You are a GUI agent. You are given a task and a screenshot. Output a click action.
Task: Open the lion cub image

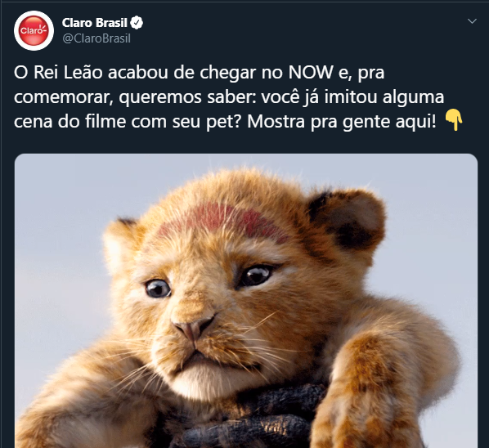pyautogui.click(x=246, y=301)
